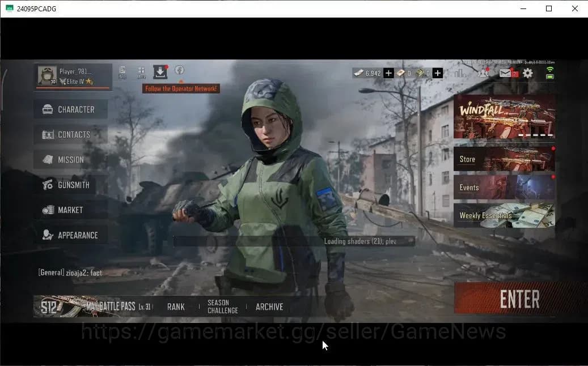Click the gold ticket currency icon

tap(401, 73)
